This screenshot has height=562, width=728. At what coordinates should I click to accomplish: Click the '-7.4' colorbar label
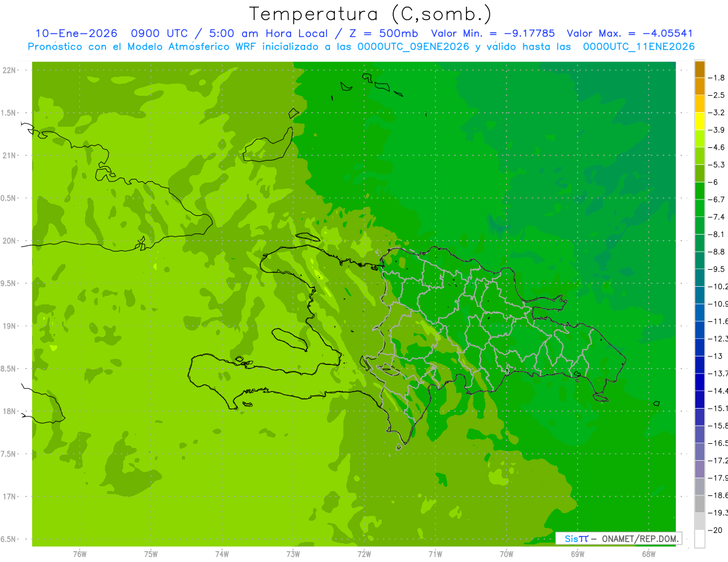coord(717,217)
